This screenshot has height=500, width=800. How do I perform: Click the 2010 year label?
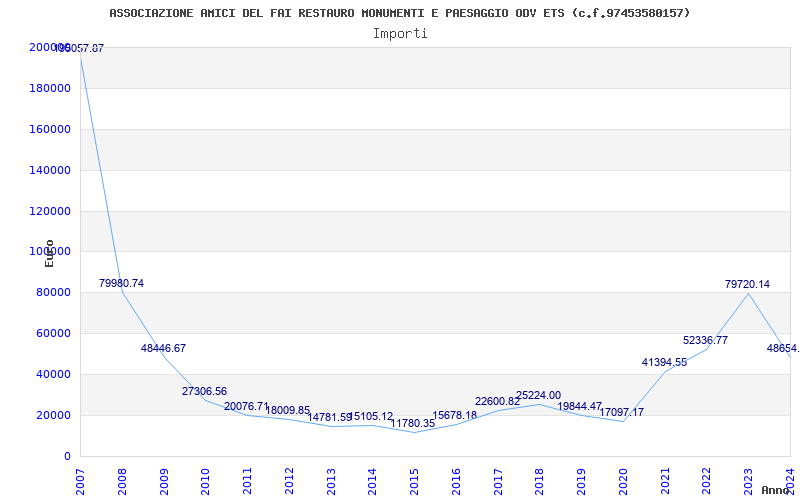[x=206, y=482]
